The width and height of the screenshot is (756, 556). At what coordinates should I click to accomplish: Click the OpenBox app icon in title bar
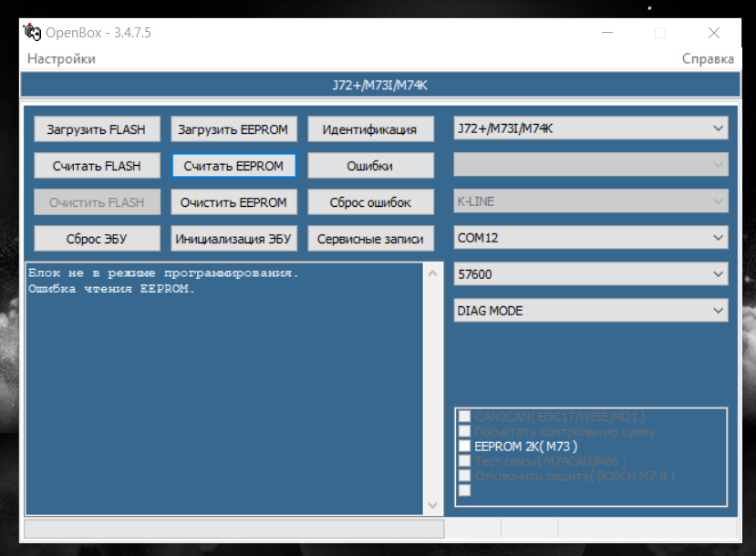point(32,33)
